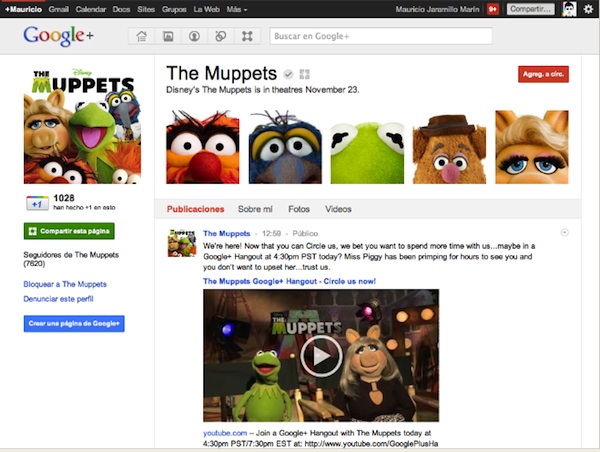Open The Muppets Google+ Hangout link title
This screenshot has width=600, height=452.
[289, 281]
